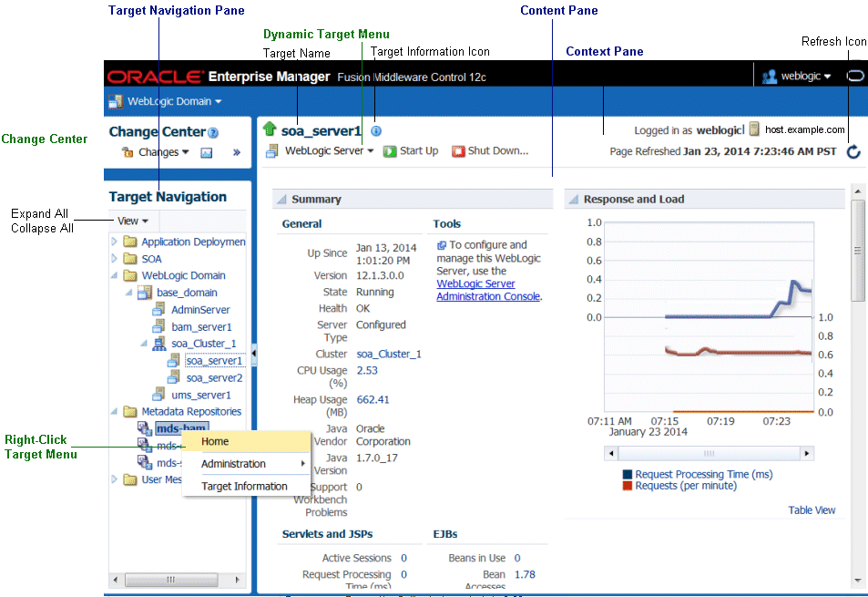This screenshot has height=597, width=868.
Task: Click the Request Processing Time legend swatch
Action: point(628,474)
